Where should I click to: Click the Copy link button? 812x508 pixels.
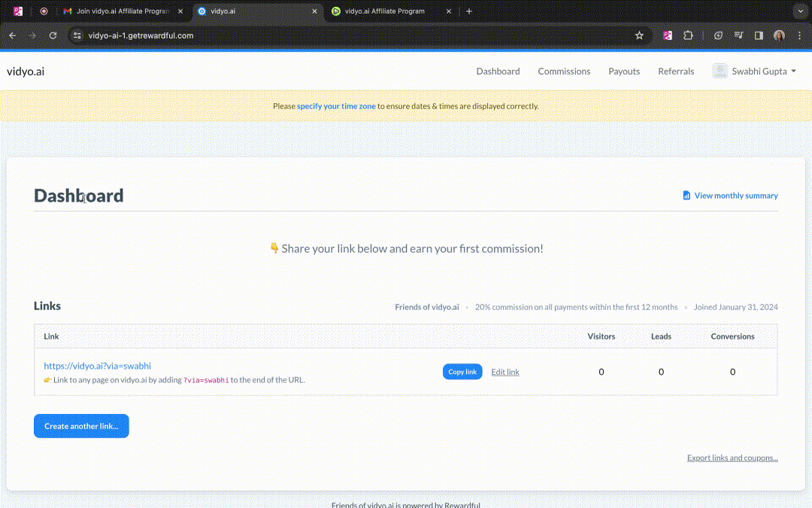pyautogui.click(x=462, y=372)
